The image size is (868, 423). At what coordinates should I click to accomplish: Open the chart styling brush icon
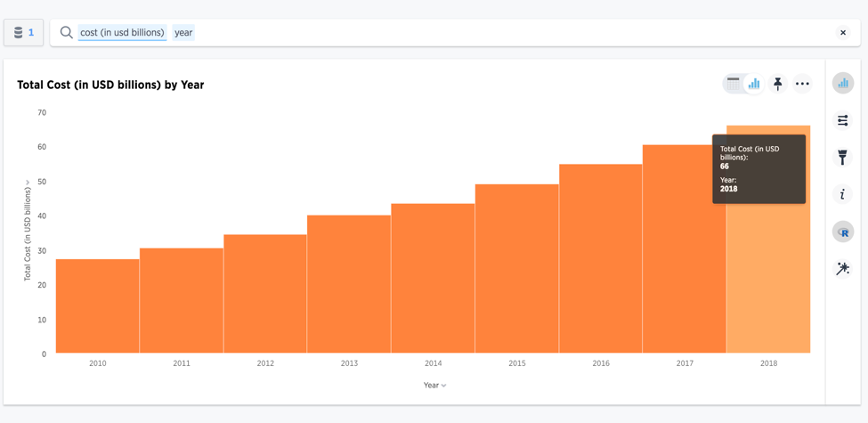coord(842,158)
